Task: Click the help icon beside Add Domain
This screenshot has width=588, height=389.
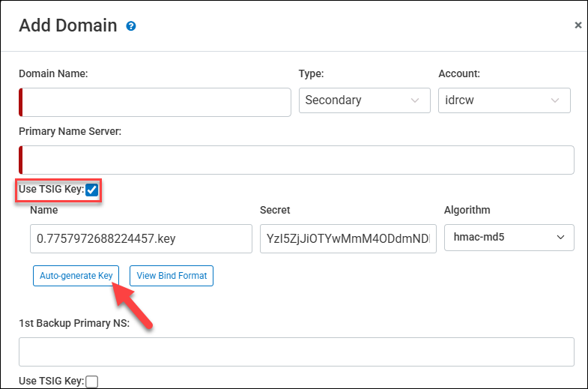Action: point(131,26)
